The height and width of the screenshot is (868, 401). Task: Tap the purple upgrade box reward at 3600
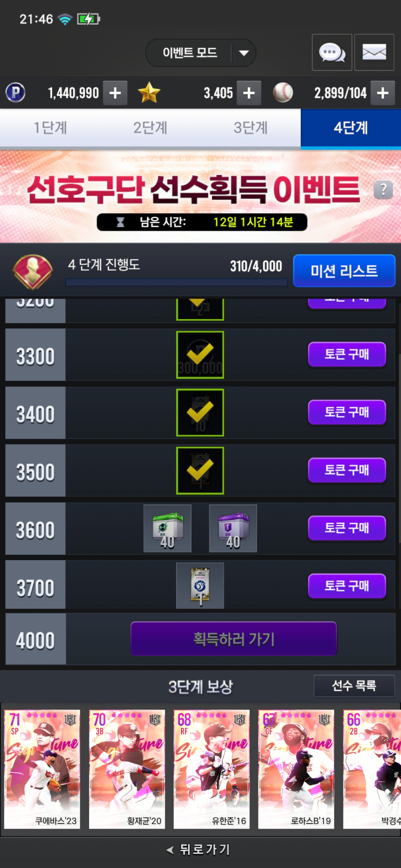(233, 528)
